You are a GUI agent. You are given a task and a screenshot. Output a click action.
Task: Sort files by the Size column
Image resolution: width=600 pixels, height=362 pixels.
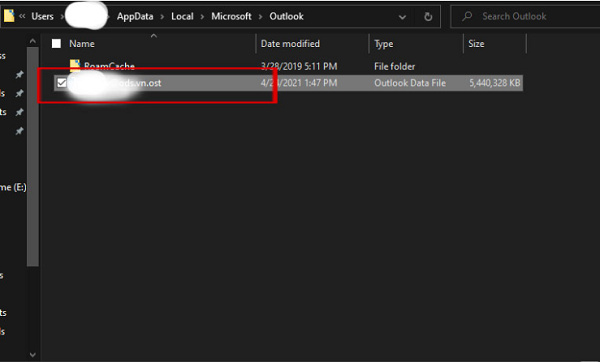tap(476, 44)
